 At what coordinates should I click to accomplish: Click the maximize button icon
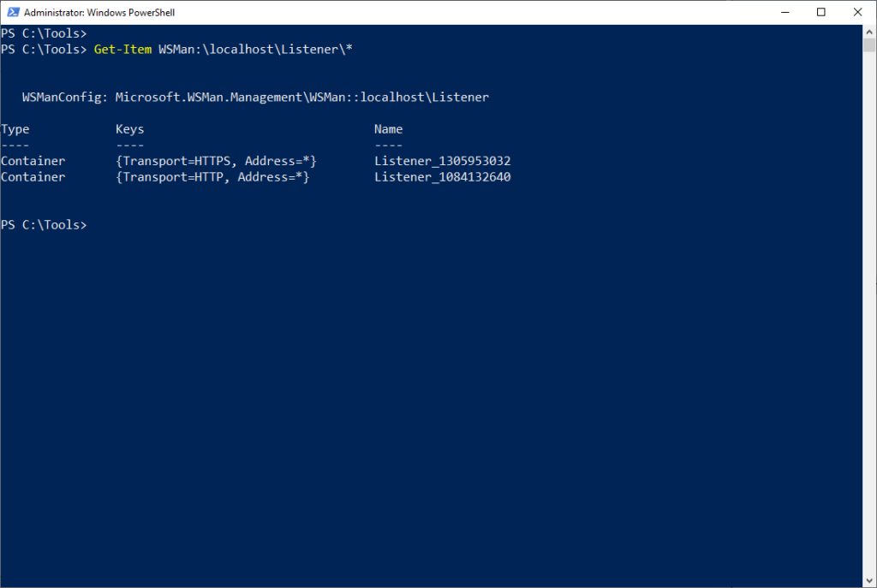tap(820, 12)
